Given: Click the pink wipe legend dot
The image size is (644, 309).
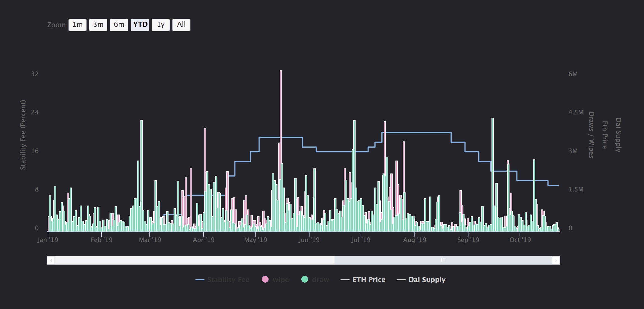Looking at the screenshot, I should tap(265, 279).
